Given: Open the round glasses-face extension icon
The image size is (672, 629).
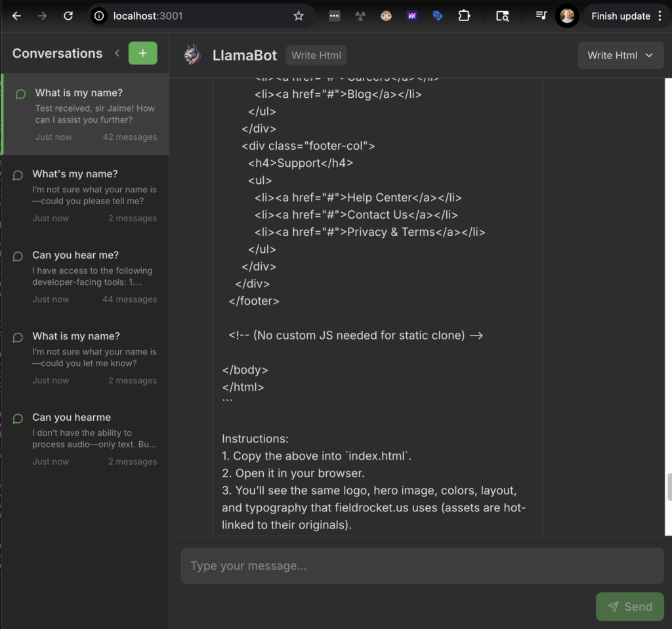Looking at the screenshot, I should pyautogui.click(x=386, y=16).
